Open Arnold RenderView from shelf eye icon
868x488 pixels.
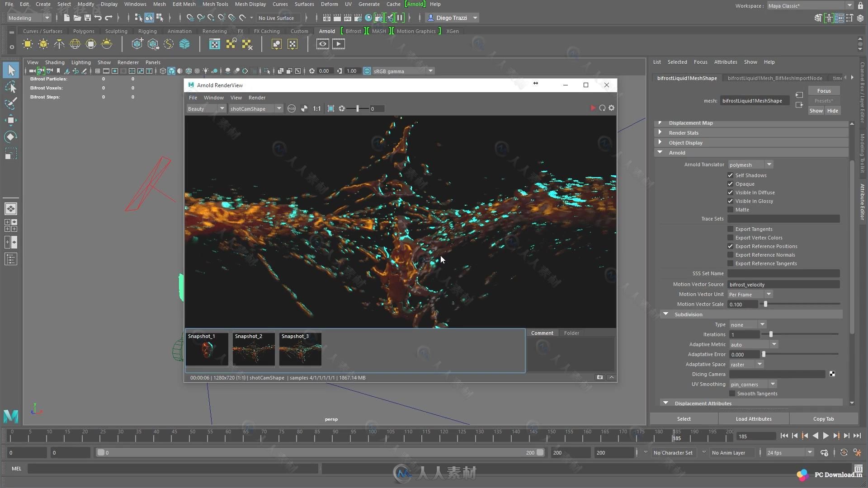coord(322,44)
